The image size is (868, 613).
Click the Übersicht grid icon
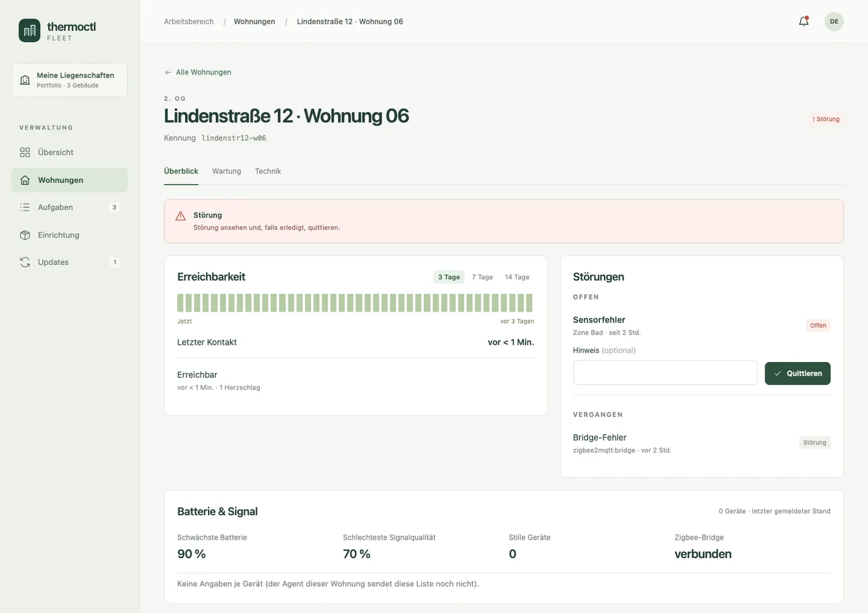tap(25, 153)
